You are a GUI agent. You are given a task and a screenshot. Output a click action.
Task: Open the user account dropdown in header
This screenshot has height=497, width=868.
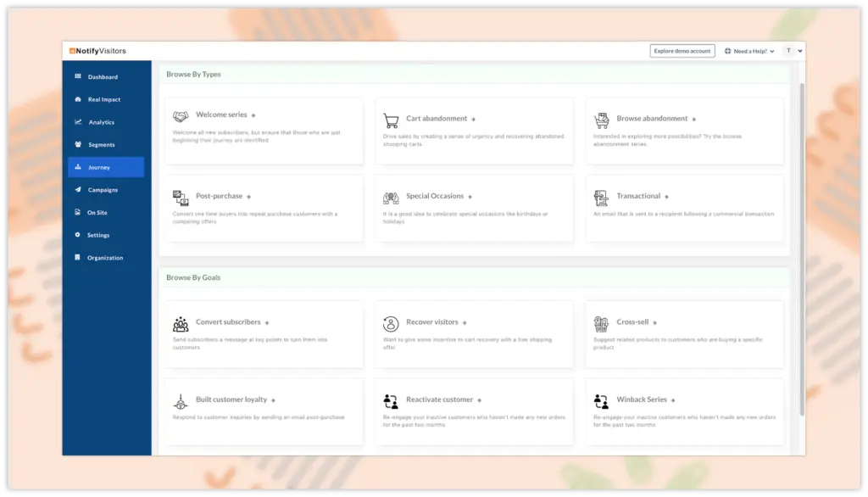point(793,51)
